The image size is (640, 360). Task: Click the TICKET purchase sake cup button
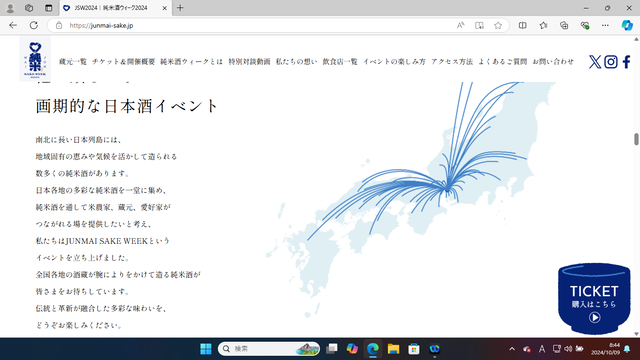(x=594, y=298)
